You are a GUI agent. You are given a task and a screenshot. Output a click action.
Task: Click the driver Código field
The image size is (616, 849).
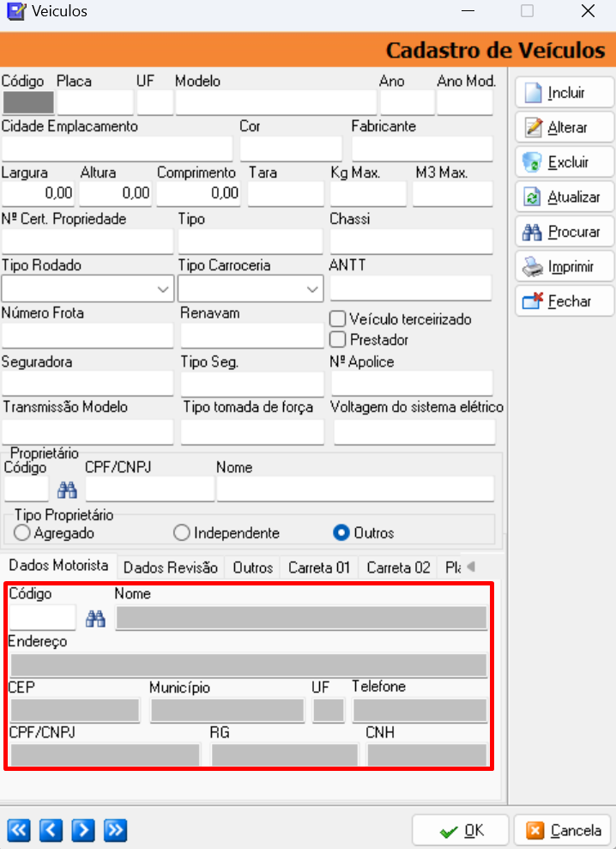(42, 617)
